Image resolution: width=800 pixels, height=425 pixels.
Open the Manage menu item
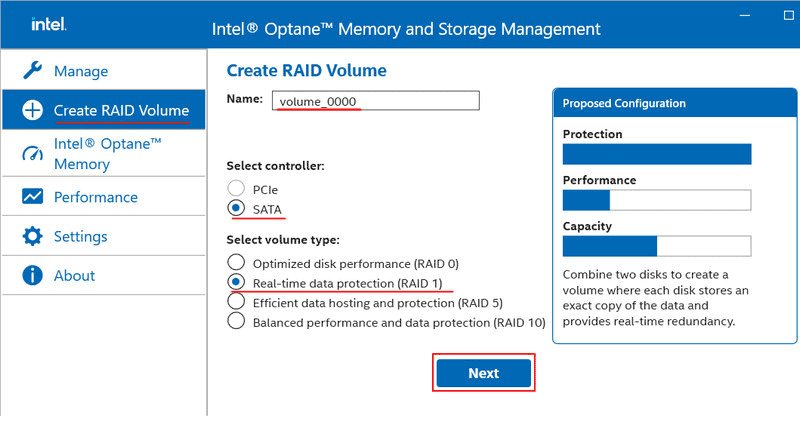[x=81, y=72]
